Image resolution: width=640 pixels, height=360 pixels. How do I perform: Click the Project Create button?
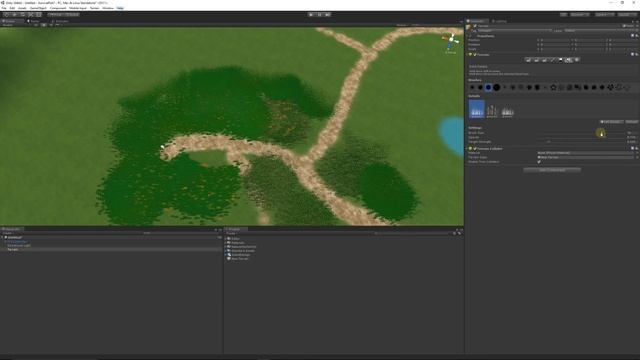pos(231,233)
